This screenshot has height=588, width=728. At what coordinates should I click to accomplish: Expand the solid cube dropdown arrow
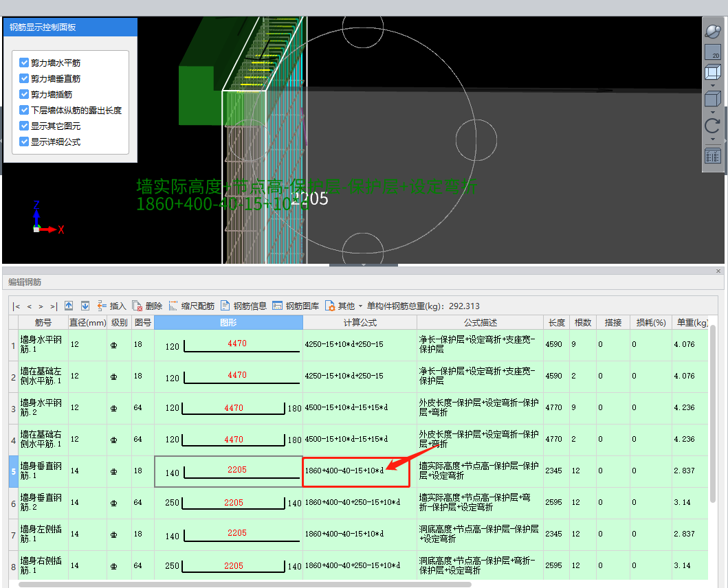(x=713, y=112)
